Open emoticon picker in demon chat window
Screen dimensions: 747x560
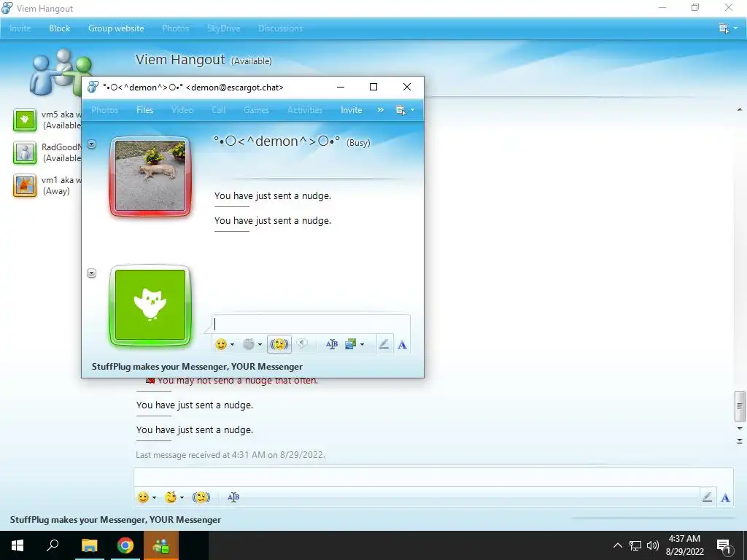[220, 344]
